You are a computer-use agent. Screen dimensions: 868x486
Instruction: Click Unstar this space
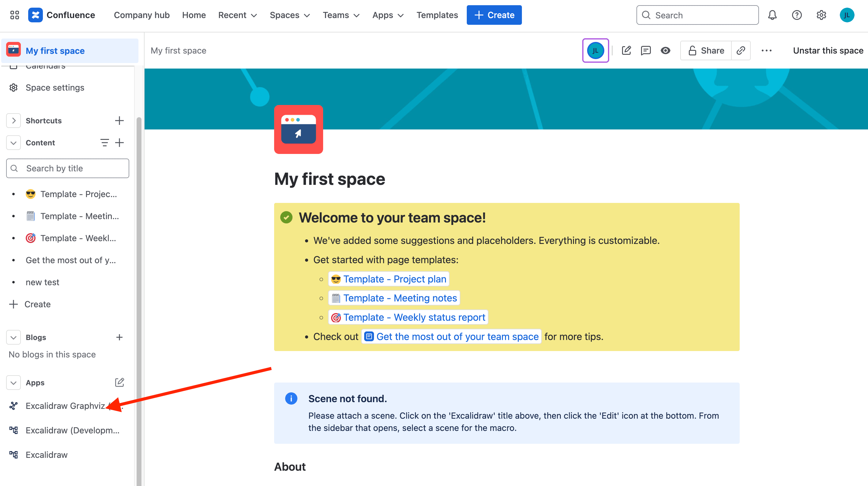pyautogui.click(x=828, y=50)
